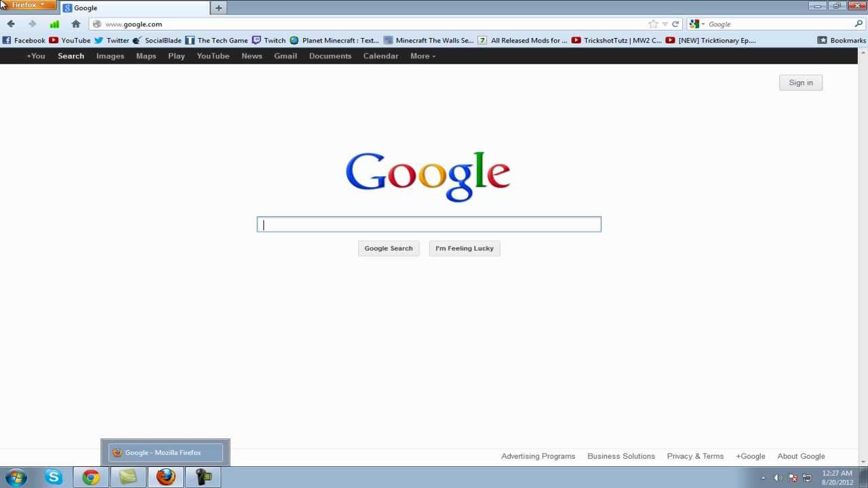Open the TrickshotTutz MW2 bookmark
This screenshot has width=868, height=488.
(x=616, y=40)
